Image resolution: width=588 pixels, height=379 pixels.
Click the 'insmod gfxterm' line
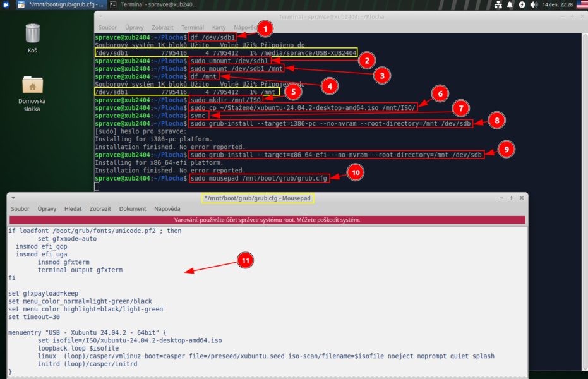(x=63, y=262)
